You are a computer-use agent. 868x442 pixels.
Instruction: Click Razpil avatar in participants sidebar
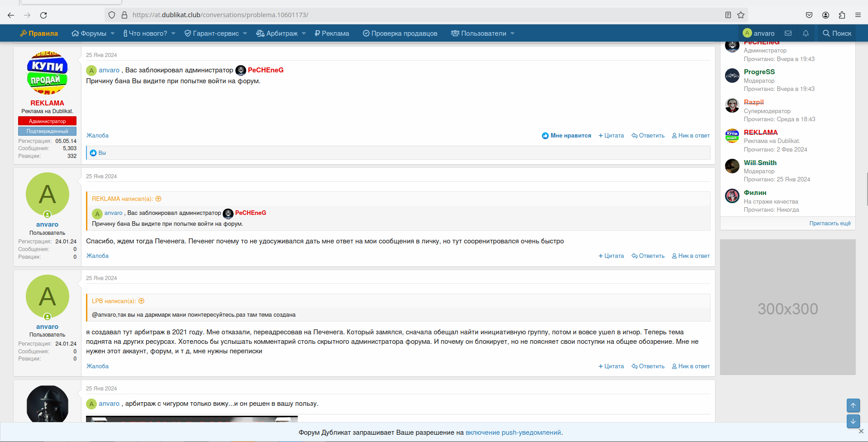[732, 105]
